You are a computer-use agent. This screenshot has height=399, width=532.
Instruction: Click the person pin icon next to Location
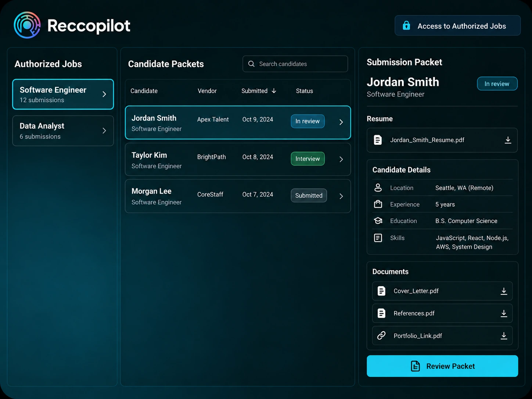click(x=378, y=188)
